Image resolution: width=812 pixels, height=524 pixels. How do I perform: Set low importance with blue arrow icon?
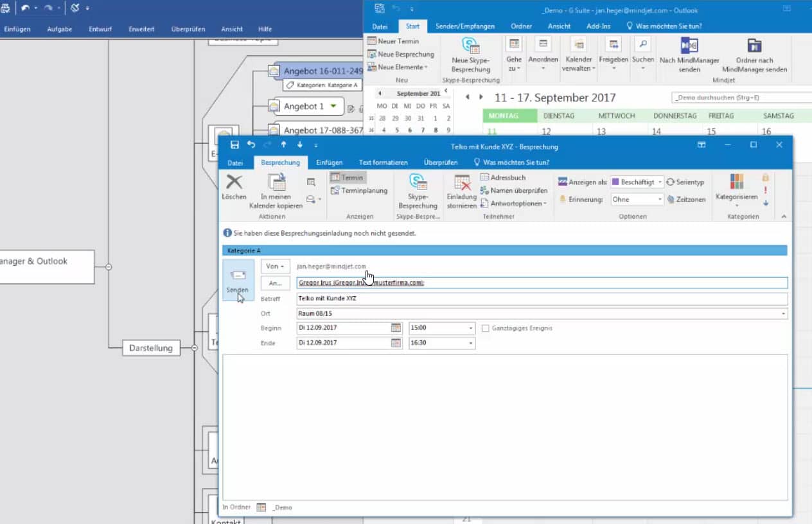765,203
